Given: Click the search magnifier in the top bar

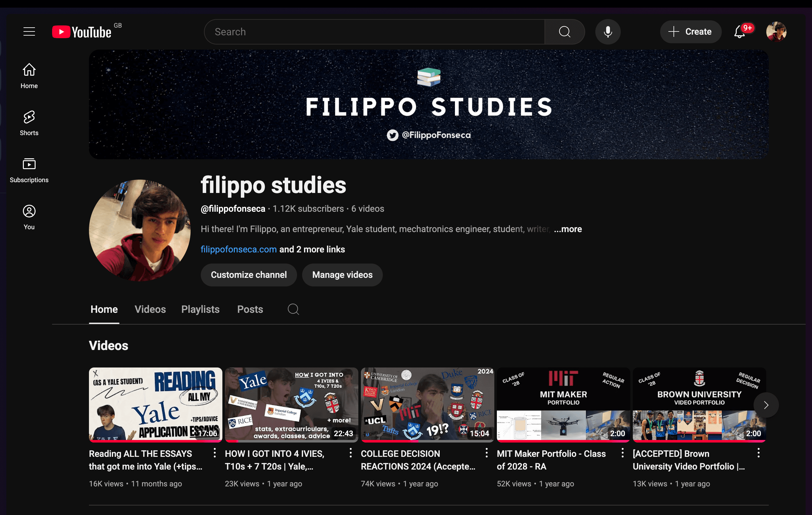Looking at the screenshot, I should pos(565,31).
